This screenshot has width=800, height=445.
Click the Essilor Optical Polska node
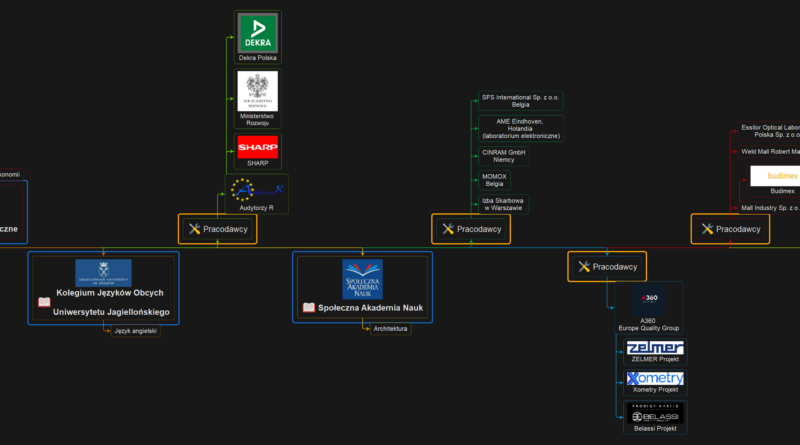click(769, 131)
